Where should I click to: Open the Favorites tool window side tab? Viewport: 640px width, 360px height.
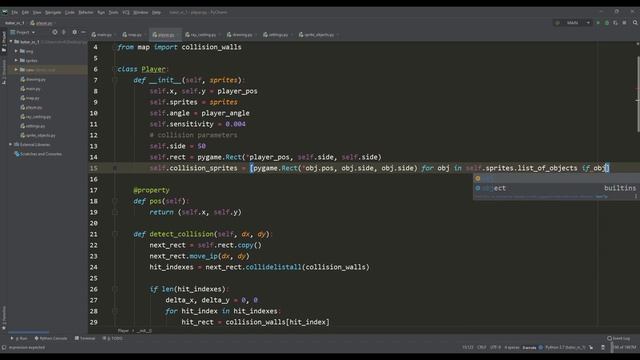4,318
